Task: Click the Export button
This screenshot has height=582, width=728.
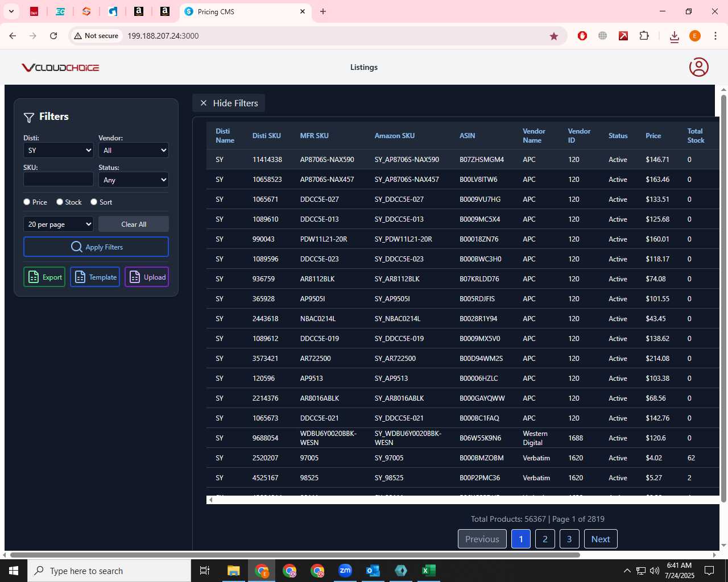Action: 44,277
